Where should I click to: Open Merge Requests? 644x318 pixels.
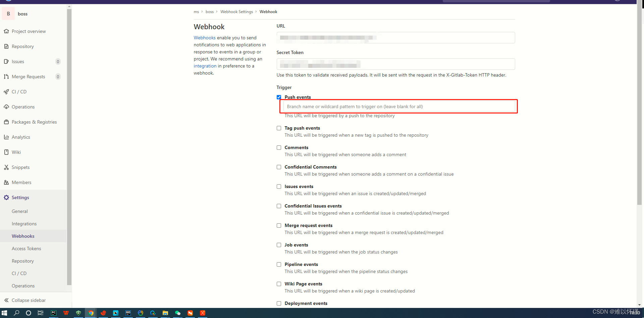point(28,76)
